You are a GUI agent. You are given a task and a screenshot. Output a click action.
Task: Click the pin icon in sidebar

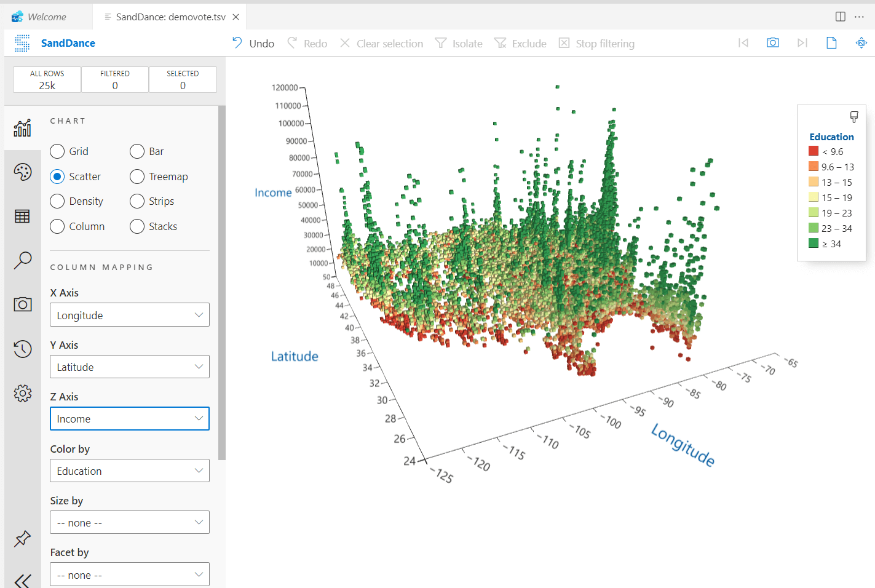point(23,539)
